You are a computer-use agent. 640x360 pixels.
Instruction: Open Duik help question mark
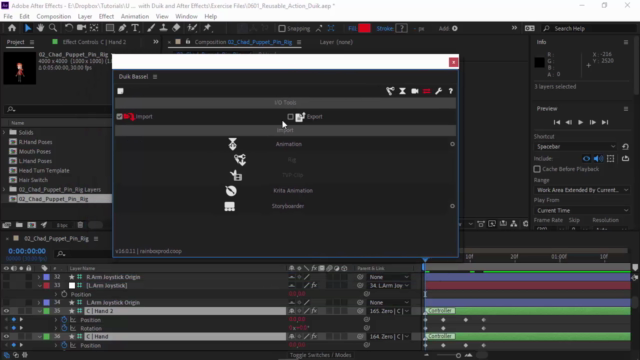coord(451,91)
